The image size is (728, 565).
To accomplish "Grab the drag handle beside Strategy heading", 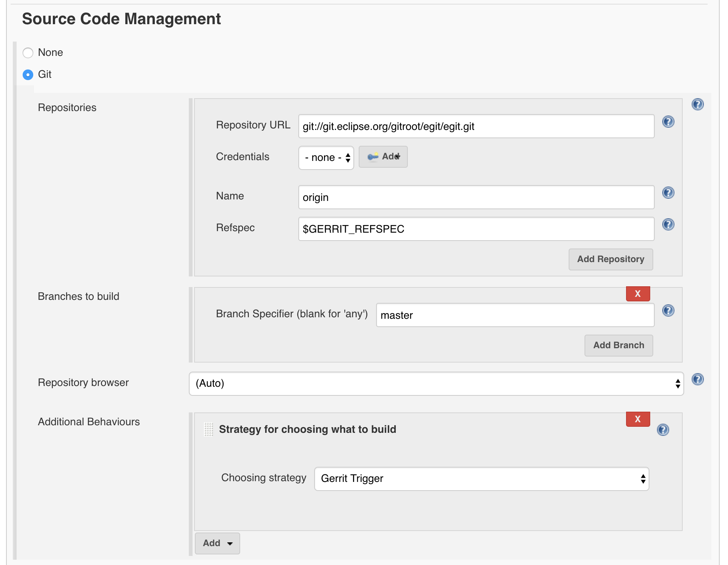I will pyautogui.click(x=208, y=429).
